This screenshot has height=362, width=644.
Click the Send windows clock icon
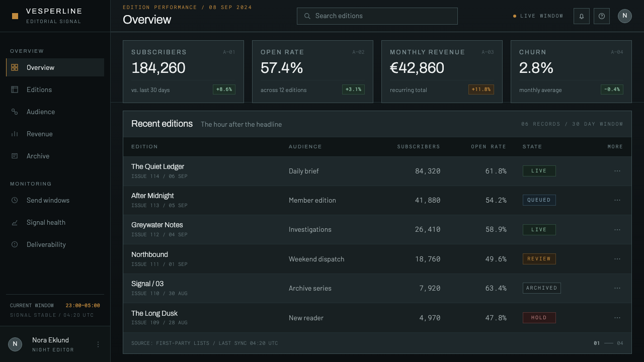pyautogui.click(x=15, y=200)
